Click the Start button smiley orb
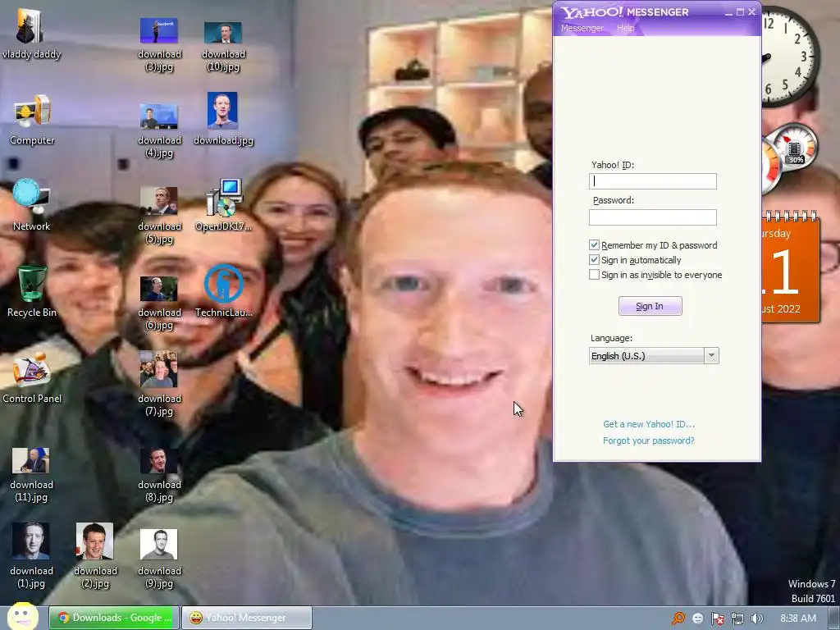The width and height of the screenshot is (840, 630). (22, 617)
